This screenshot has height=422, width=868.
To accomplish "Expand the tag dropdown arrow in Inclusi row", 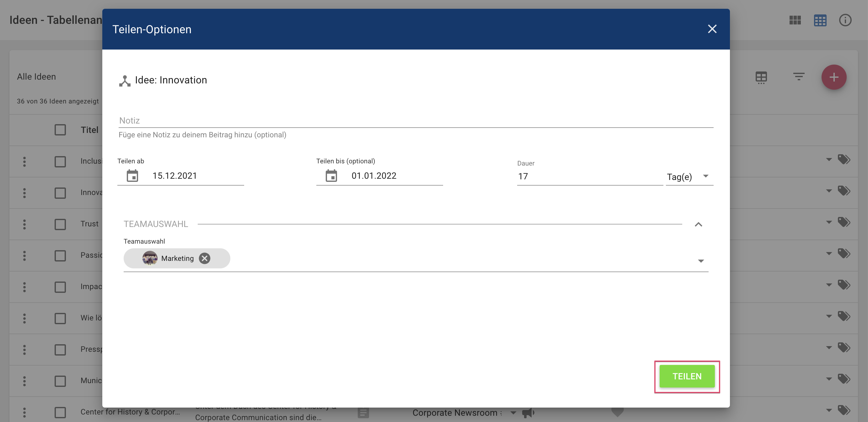I will (x=829, y=159).
